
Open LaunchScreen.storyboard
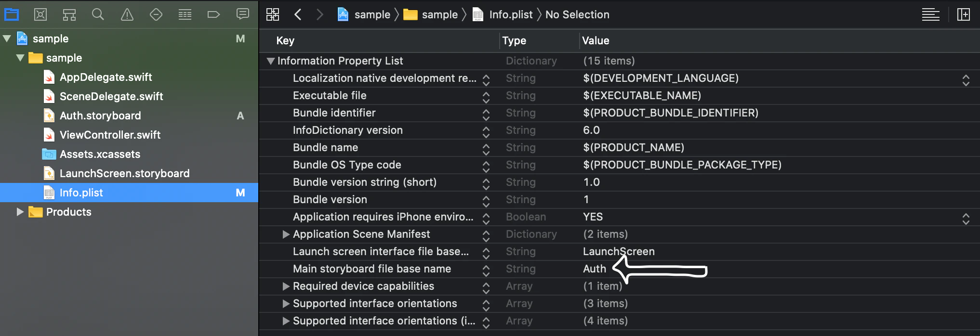(124, 173)
